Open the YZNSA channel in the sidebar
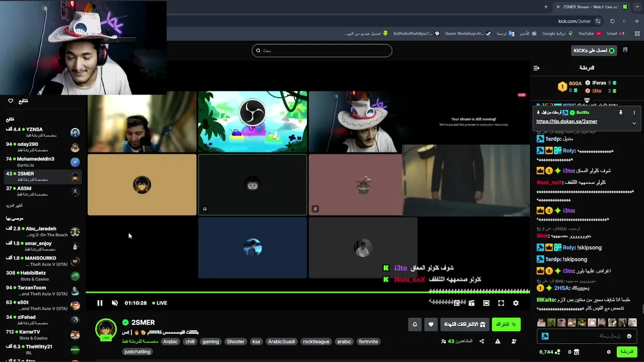The height and width of the screenshot is (362, 644). 43,132
